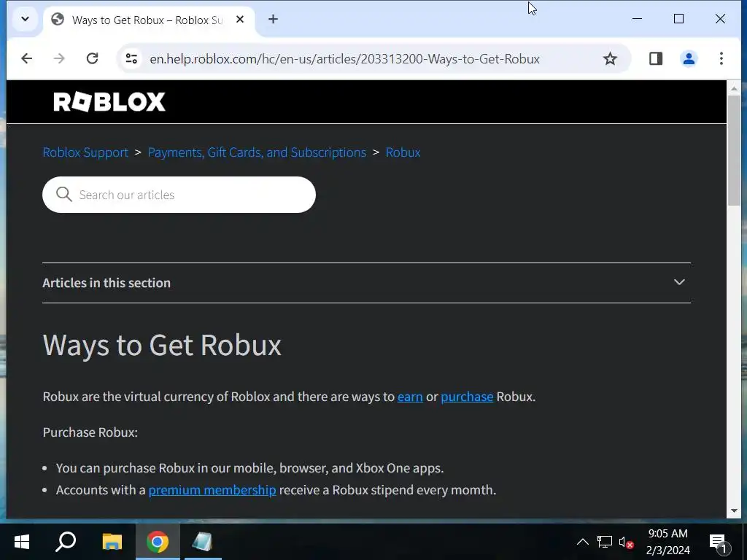Screen dimensions: 747x560
Task: Click the Articles in this section heading
Action: [x=107, y=283]
